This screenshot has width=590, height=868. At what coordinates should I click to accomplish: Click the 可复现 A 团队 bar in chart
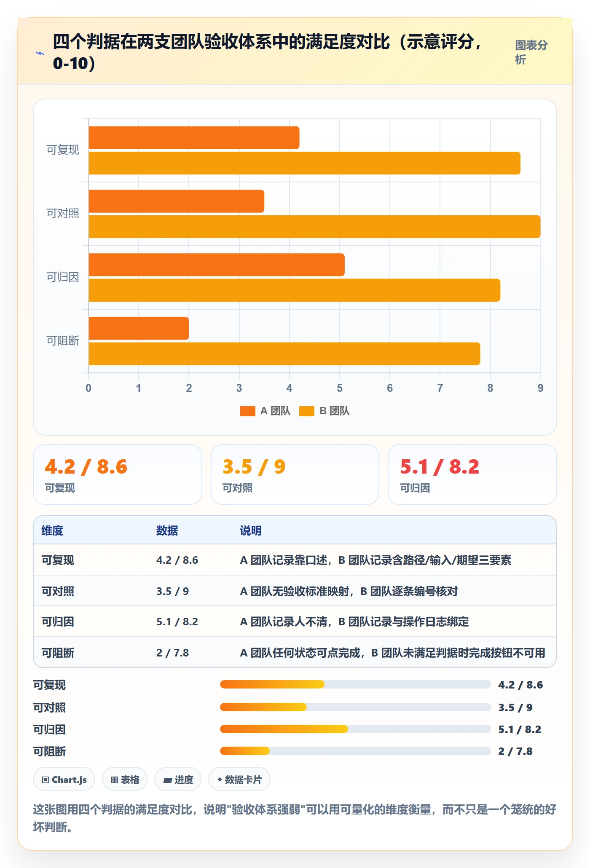click(x=194, y=138)
